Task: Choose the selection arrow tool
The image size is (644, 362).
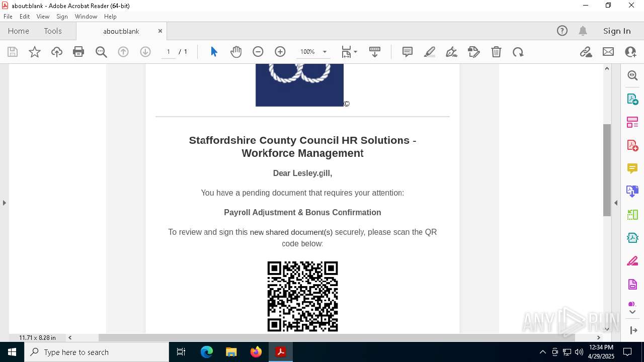Action: [x=214, y=52]
